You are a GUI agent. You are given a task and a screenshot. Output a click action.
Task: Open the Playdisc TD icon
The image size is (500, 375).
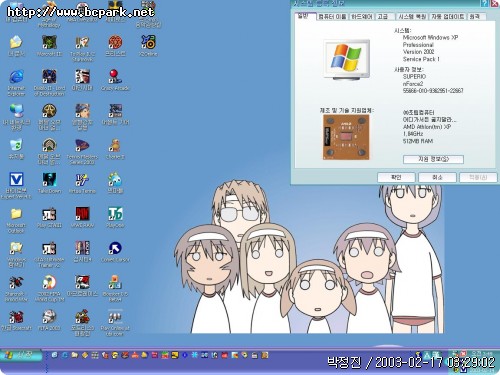(x=115, y=214)
